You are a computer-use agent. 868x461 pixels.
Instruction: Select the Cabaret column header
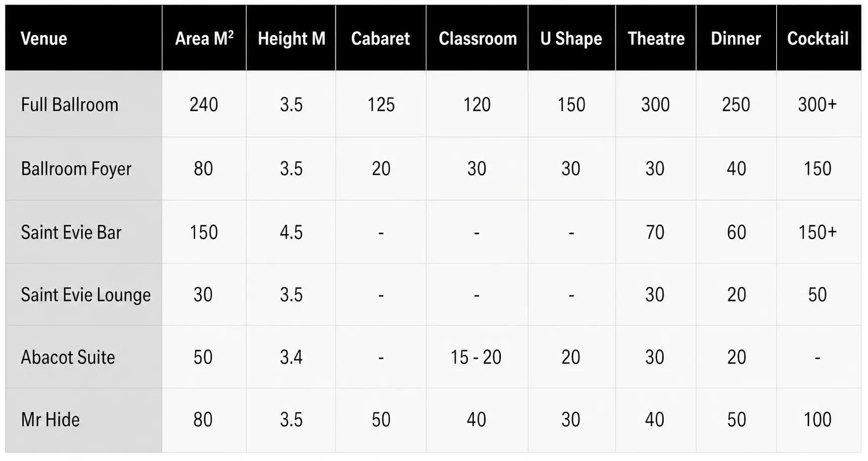381,38
